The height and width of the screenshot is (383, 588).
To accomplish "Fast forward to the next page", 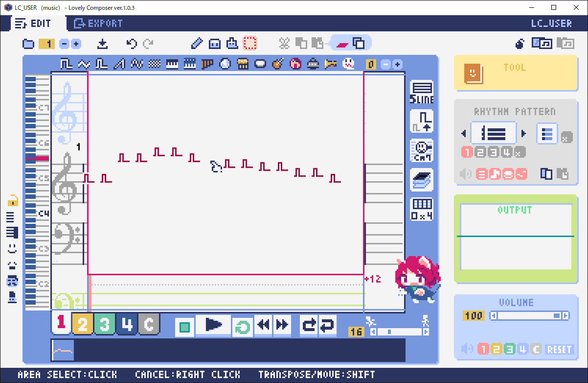I will pyautogui.click(x=282, y=325).
